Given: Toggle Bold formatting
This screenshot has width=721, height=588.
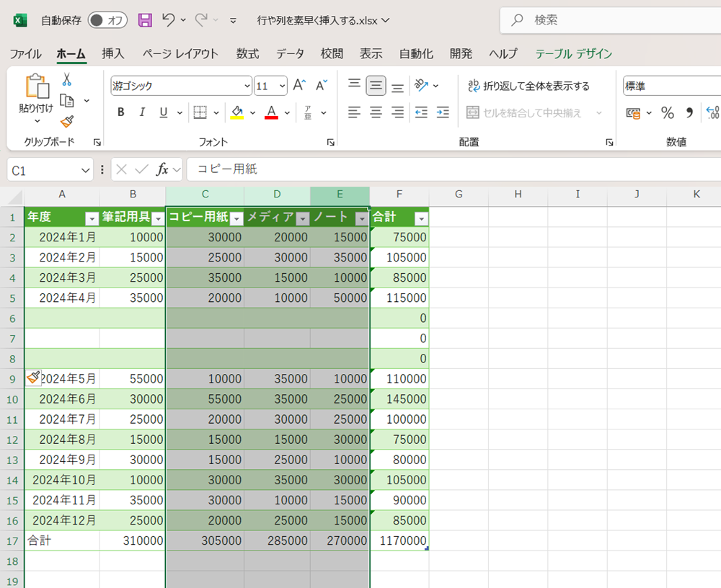Looking at the screenshot, I should [x=121, y=112].
